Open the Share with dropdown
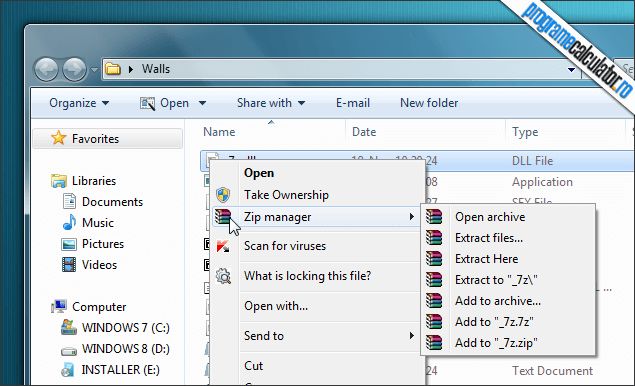Screen dimensions: 635x386 [x=271, y=103]
